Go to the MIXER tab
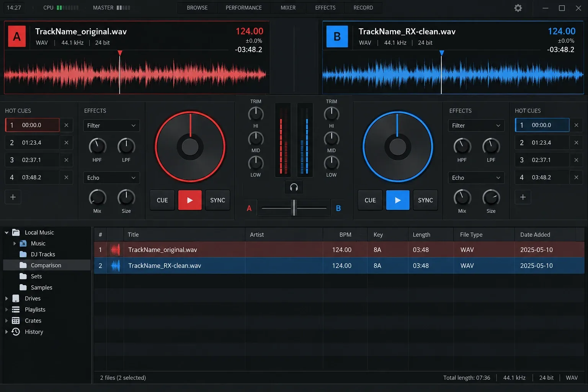 click(288, 8)
